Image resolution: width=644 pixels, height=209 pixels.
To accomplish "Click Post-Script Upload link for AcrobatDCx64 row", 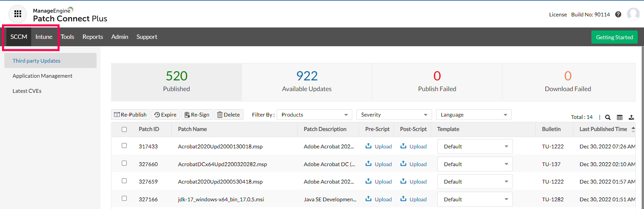I will (418, 164).
